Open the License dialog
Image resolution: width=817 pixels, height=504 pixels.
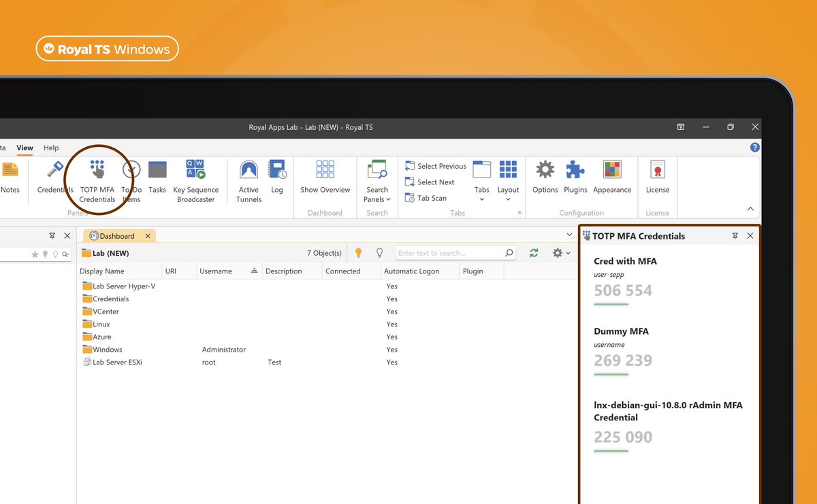(658, 178)
